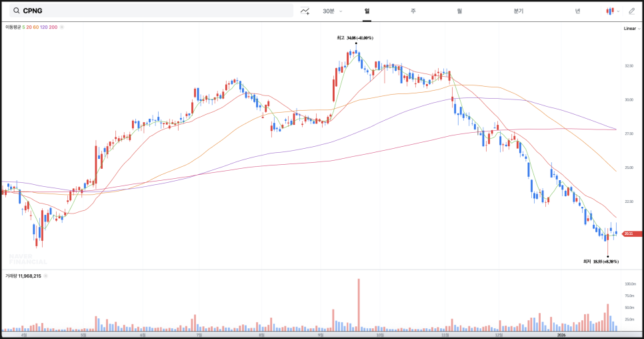Click the search magnifier icon
The width and height of the screenshot is (644, 339).
pyautogui.click(x=16, y=11)
